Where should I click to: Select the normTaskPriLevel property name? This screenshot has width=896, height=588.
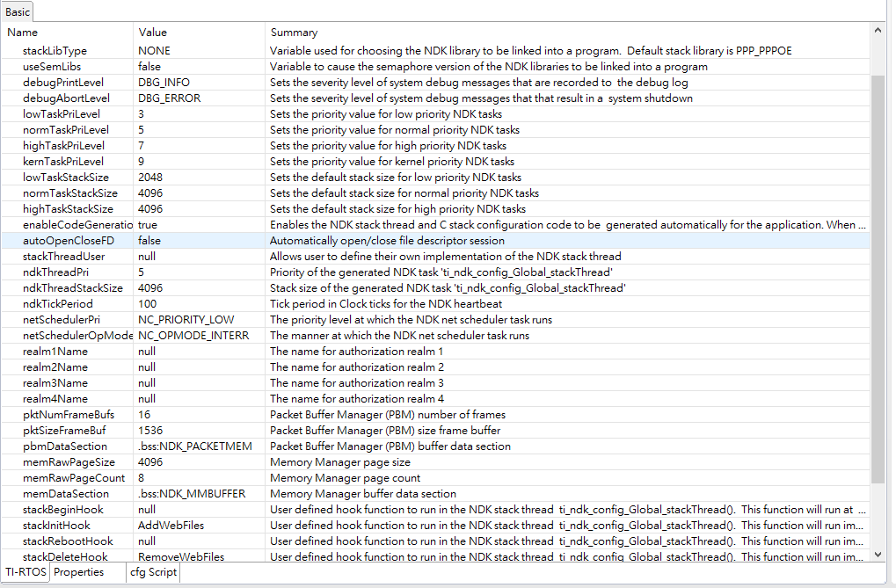tap(66, 130)
